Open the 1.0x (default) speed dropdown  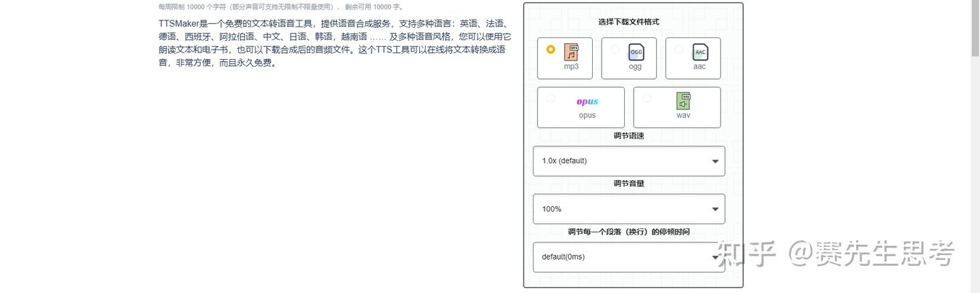pos(629,161)
